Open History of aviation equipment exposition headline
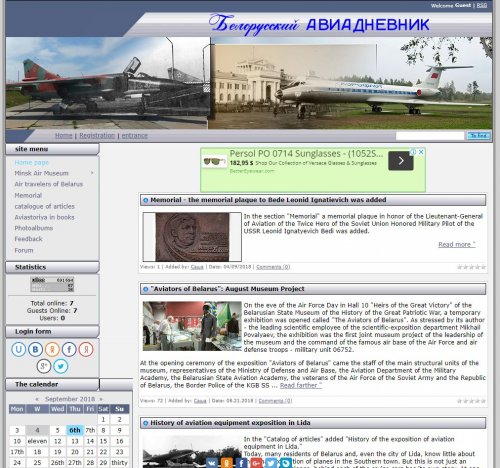500x468 pixels. point(230,423)
